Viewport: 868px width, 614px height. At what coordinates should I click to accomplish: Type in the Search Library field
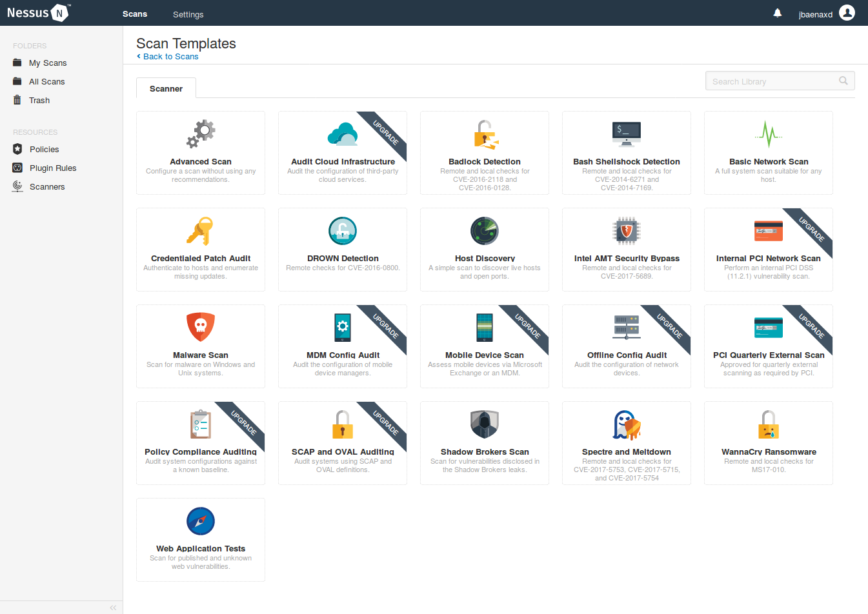[771, 81]
